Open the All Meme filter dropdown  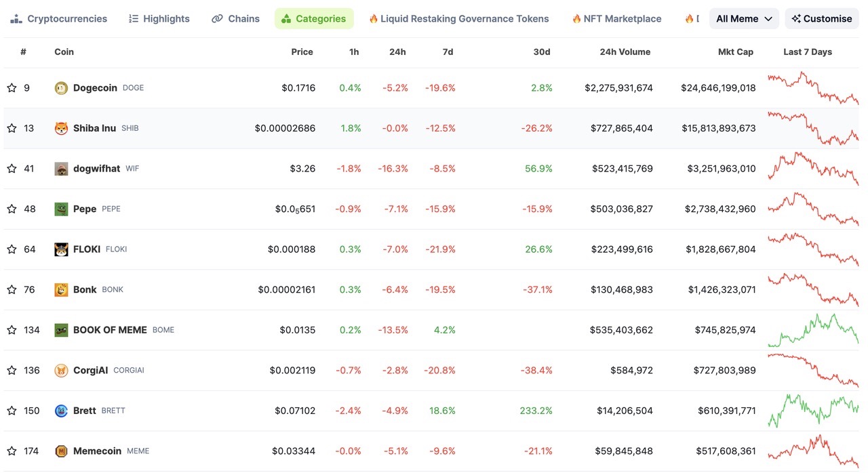tap(743, 18)
